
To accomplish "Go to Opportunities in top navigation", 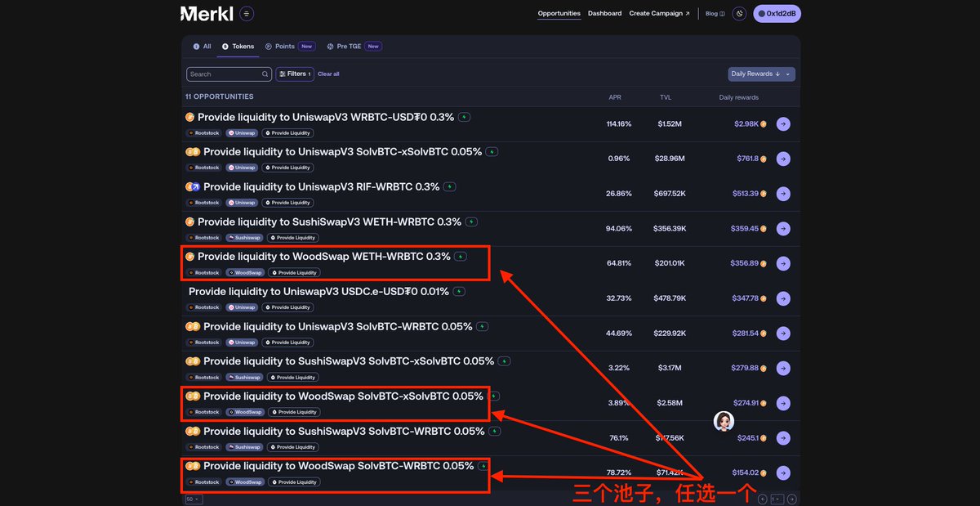I will click(x=559, y=13).
